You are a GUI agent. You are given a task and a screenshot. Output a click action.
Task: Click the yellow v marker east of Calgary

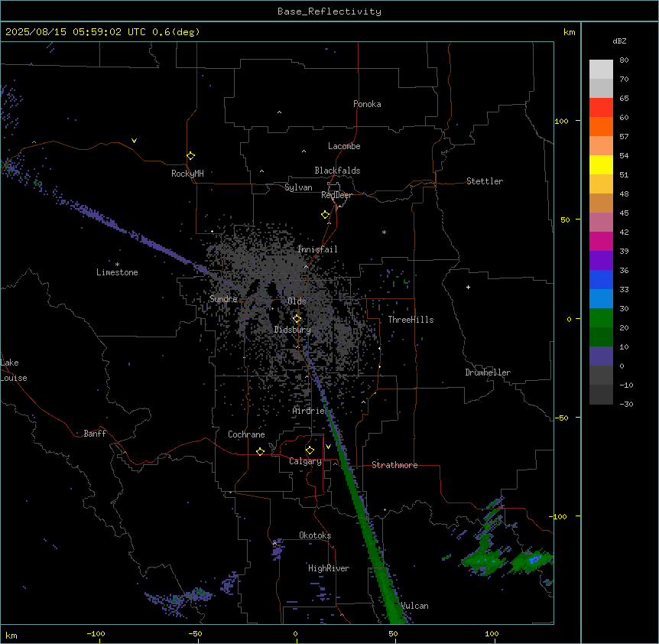[328, 447]
